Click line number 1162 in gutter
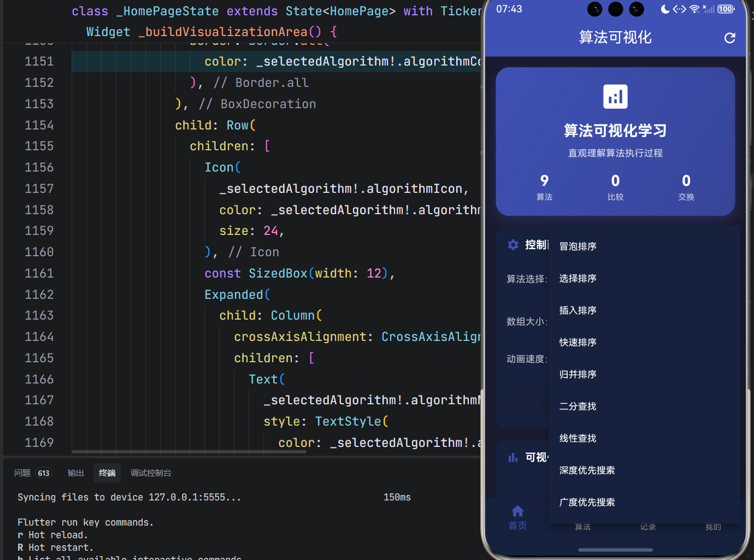This screenshot has width=754, height=560. coord(39,294)
